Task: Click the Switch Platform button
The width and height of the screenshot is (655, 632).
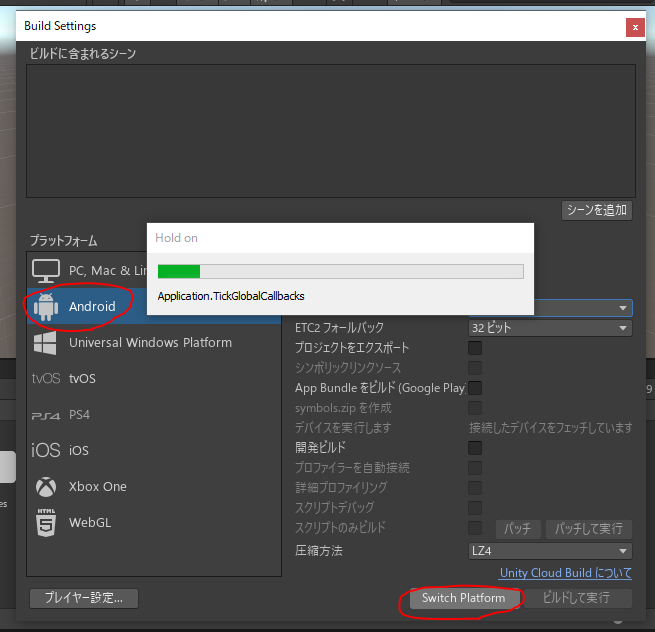Action: (x=464, y=598)
